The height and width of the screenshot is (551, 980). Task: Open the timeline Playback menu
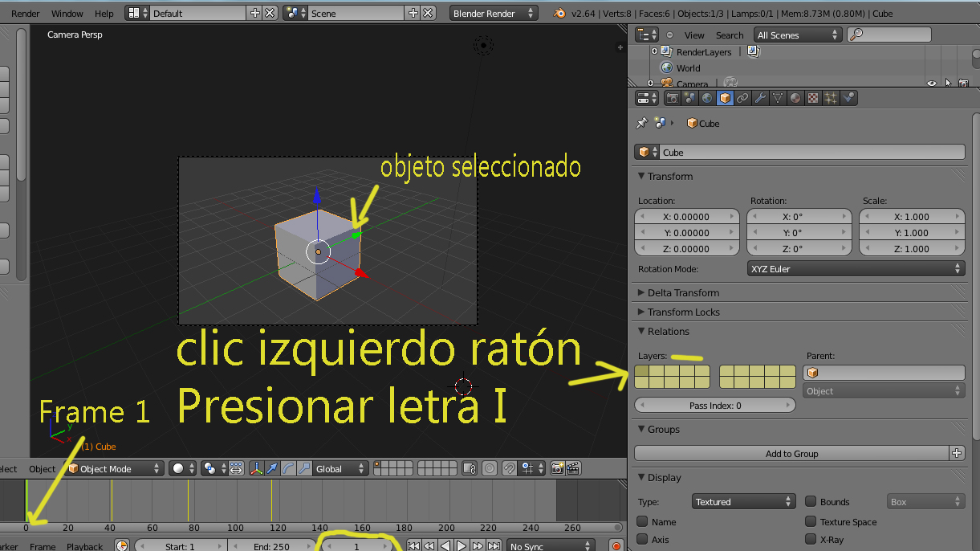84,546
